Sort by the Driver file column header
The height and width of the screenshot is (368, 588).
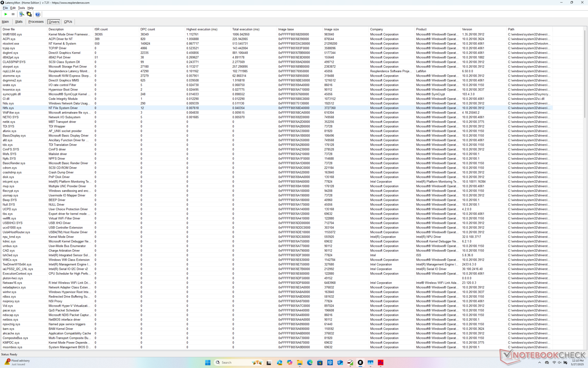[x=24, y=29]
